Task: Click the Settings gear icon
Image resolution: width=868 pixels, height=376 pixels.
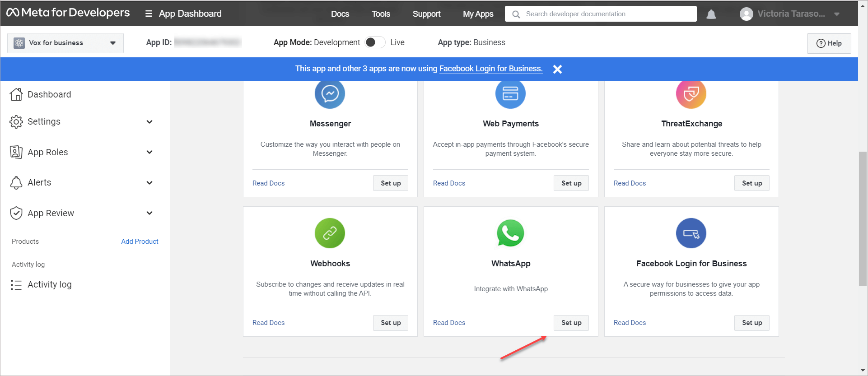Action: (x=16, y=122)
